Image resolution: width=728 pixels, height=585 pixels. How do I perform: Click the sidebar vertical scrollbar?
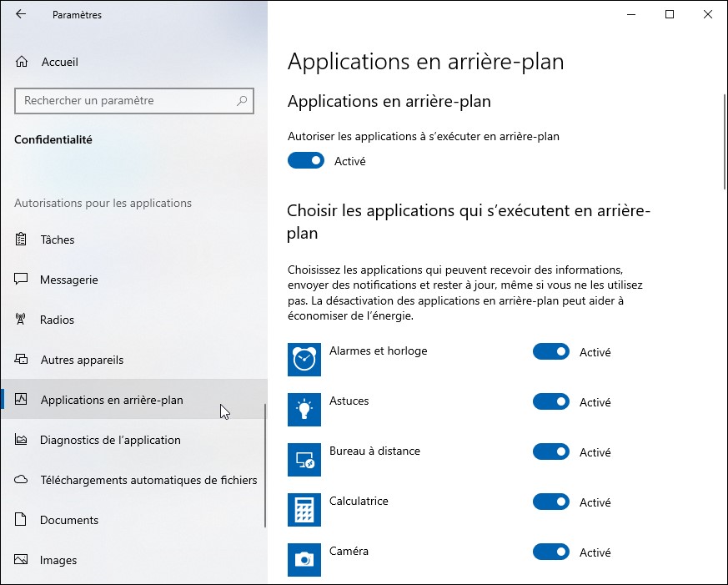(265, 466)
